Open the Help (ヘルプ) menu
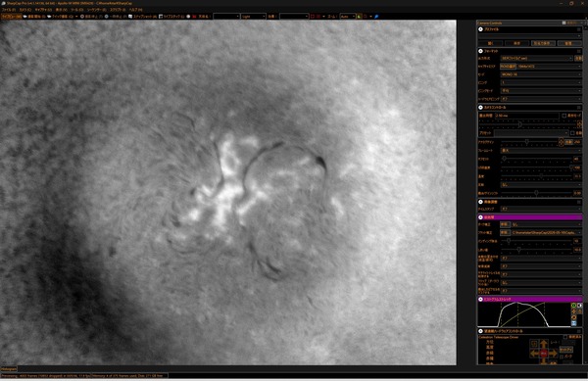This screenshot has height=381, width=588. point(136,10)
